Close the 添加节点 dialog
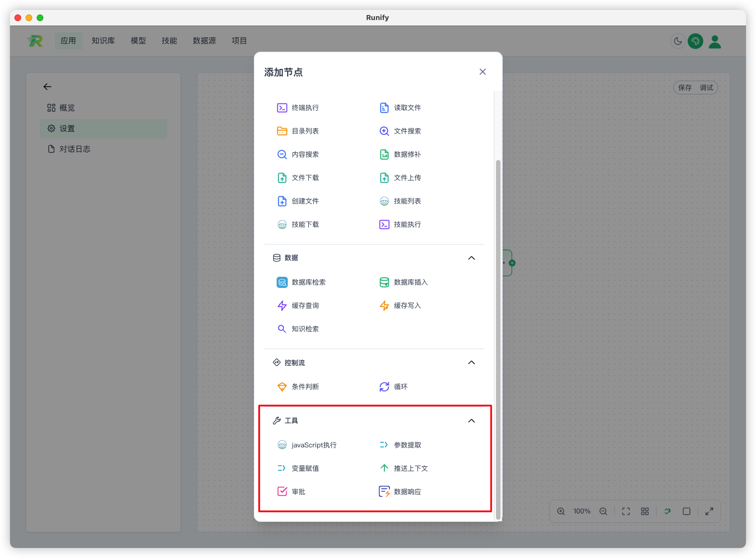 [x=483, y=72]
